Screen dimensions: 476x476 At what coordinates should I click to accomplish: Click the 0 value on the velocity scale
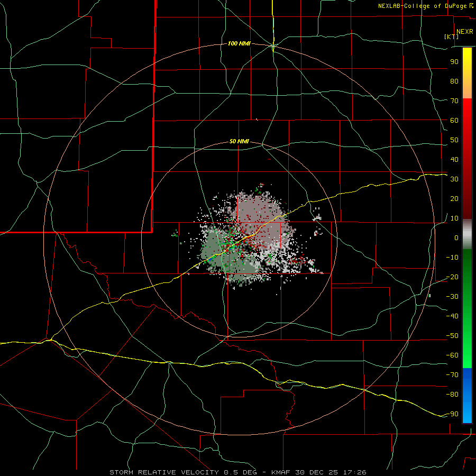[456, 237]
